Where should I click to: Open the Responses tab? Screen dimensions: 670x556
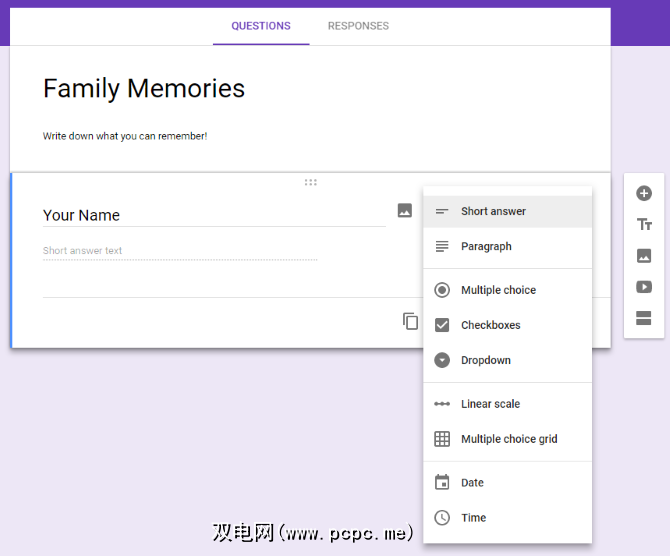pyautogui.click(x=358, y=26)
